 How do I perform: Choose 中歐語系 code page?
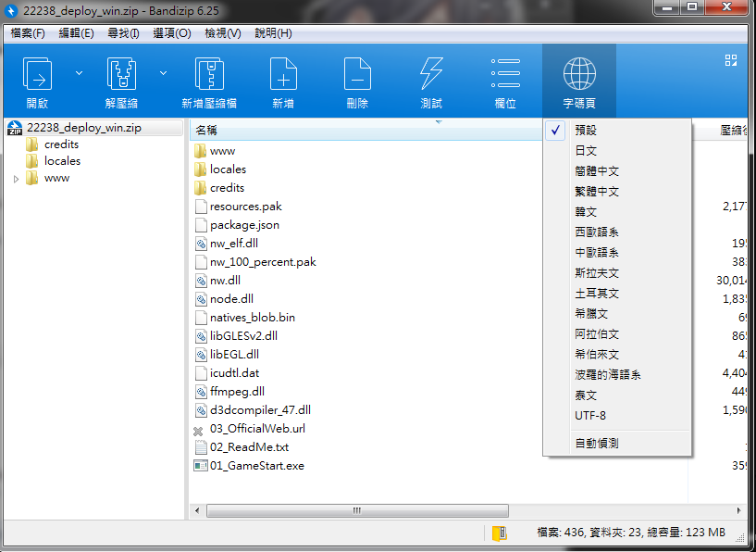[x=617, y=252]
